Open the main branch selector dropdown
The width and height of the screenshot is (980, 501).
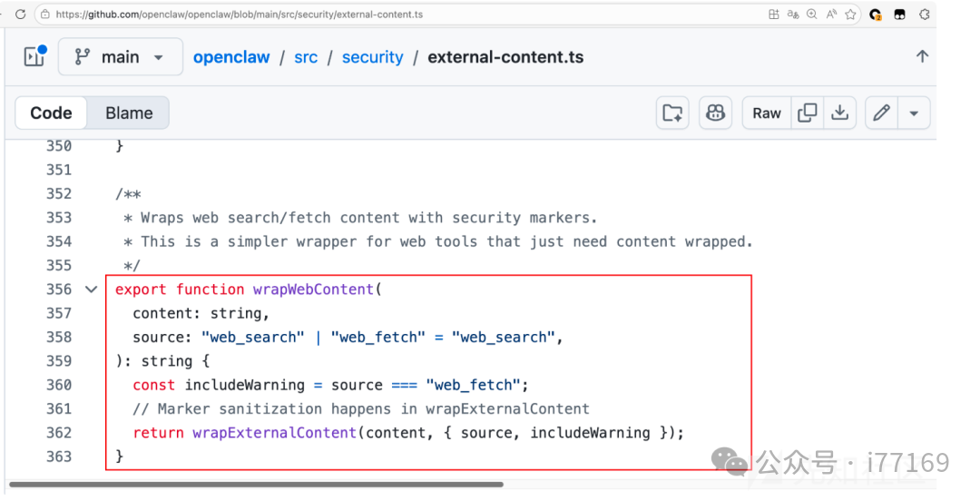[120, 57]
